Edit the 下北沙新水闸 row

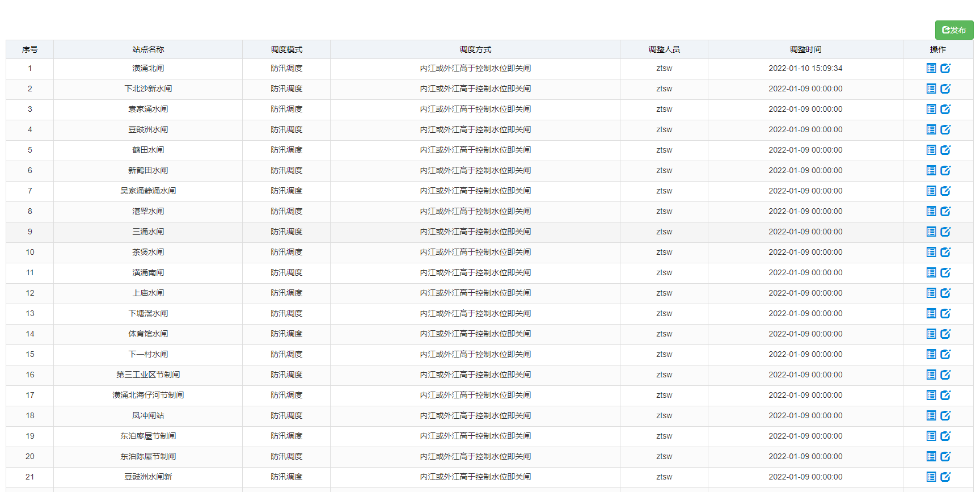945,89
